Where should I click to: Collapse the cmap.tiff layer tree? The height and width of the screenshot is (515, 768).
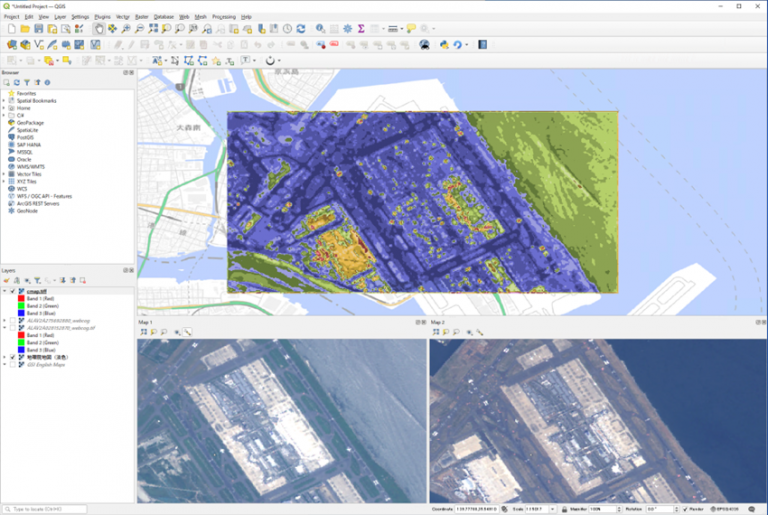(x=4, y=291)
